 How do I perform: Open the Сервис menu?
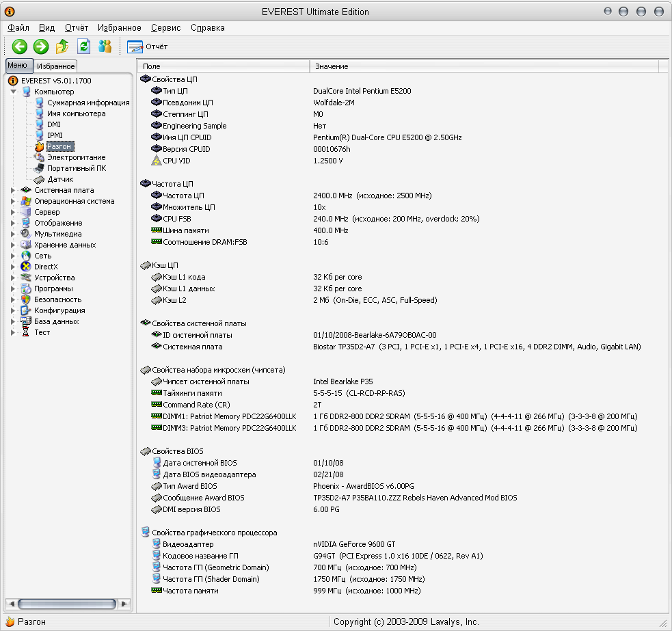click(165, 28)
